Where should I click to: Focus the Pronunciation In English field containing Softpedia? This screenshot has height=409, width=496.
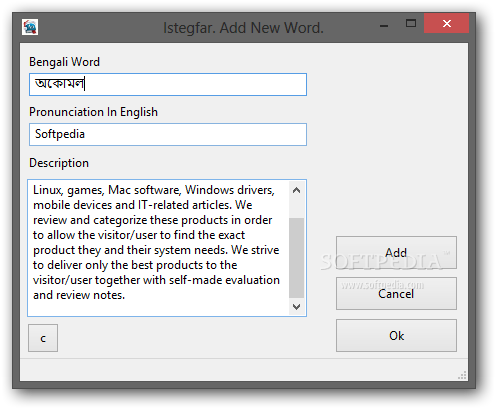[168, 134]
